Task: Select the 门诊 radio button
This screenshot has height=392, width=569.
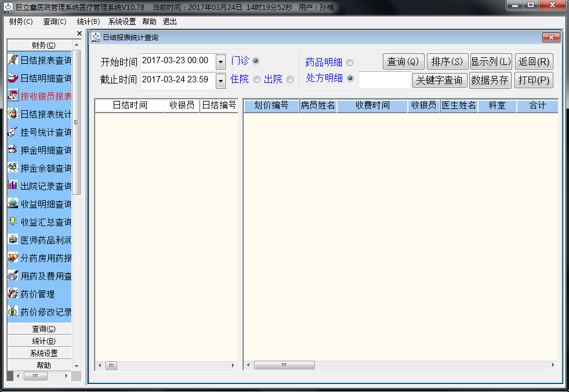Action: coord(256,61)
